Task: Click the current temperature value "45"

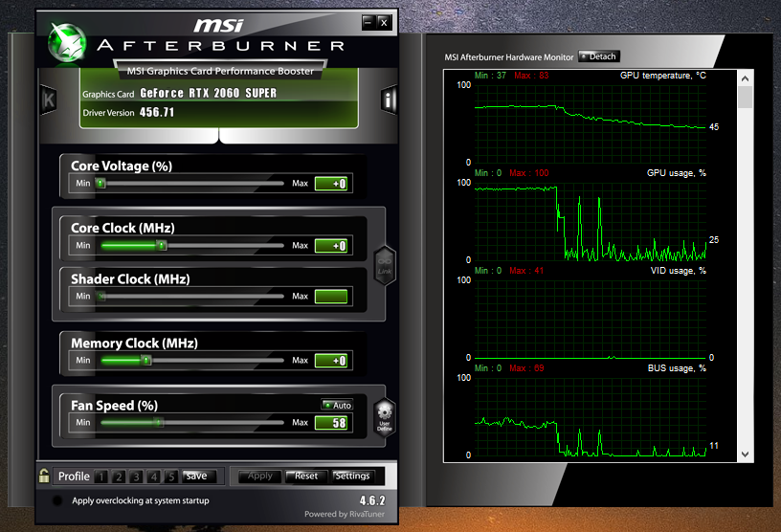Action: click(714, 127)
